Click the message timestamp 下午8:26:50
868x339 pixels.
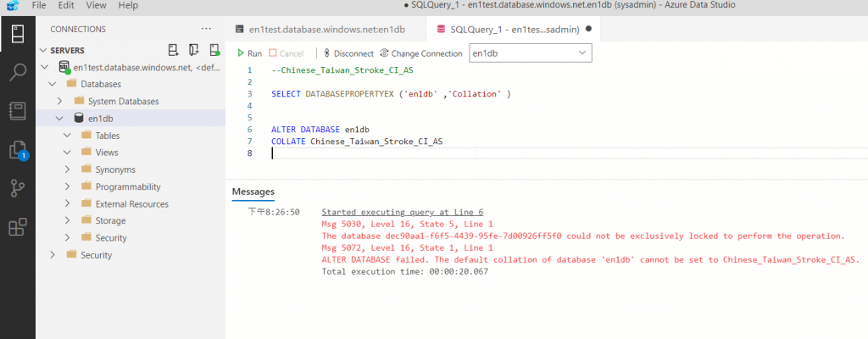(x=274, y=212)
